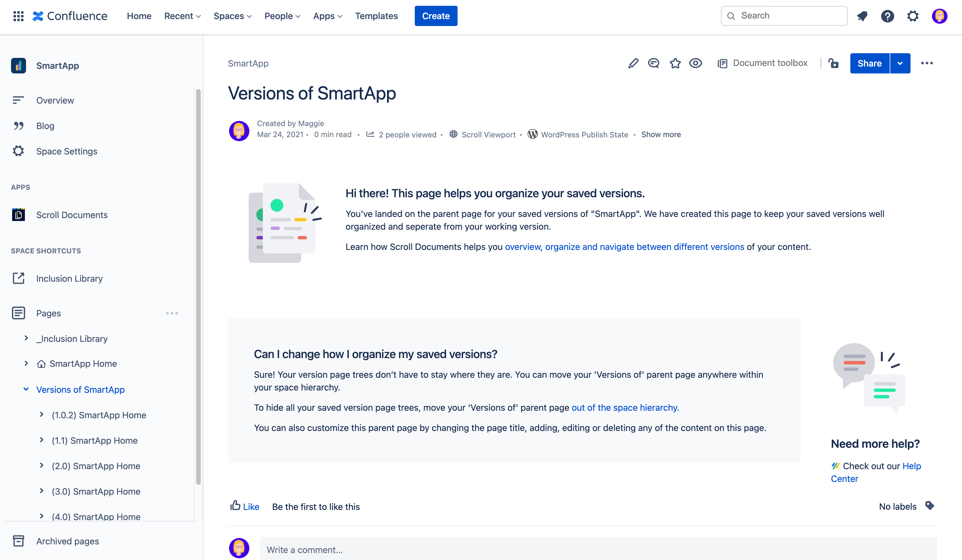The image size is (962, 560).
Task: Toggle the star/favorite icon
Action: pyautogui.click(x=675, y=63)
